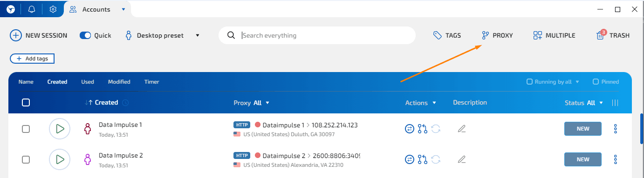Open more options for Data Impulse 1
This screenshot has width=644, height=178.
pos(616,129)
